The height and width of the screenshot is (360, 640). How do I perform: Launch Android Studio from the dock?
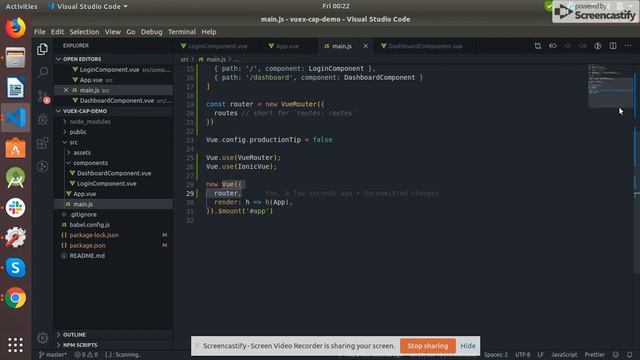pos(16,178)
